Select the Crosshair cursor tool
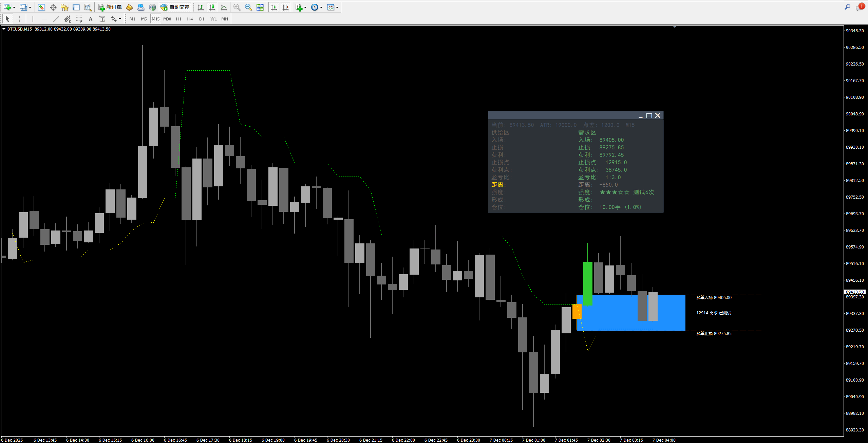This screenshot has width=868, height=443. (19, 19)
